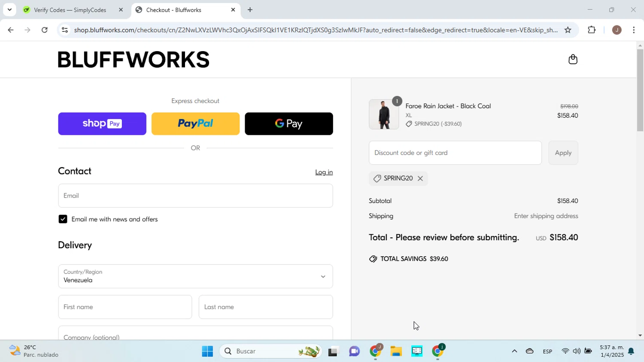644x362 pixels.
Task: Click TOTAL SAVINGS $39.60 text
Action: [x=414, y=259]
